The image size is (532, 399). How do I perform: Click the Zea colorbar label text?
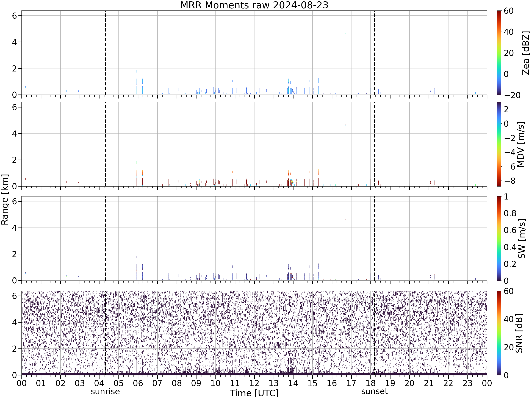coord(526,53)
